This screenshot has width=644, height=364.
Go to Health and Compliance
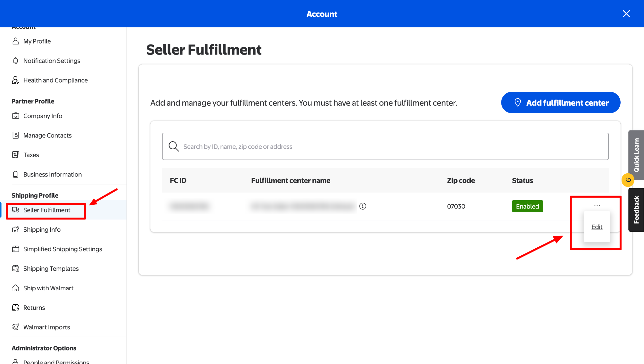(x=56, y=80)
